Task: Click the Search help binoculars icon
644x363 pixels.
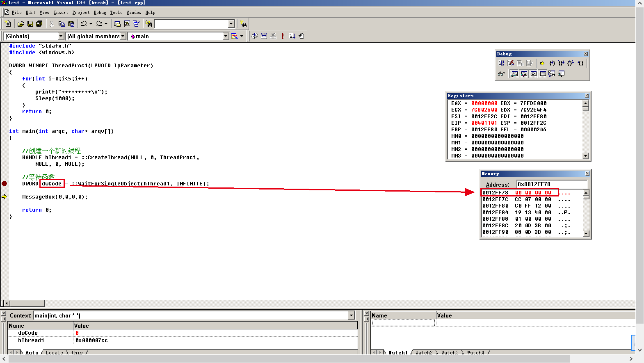Action: 243,24
